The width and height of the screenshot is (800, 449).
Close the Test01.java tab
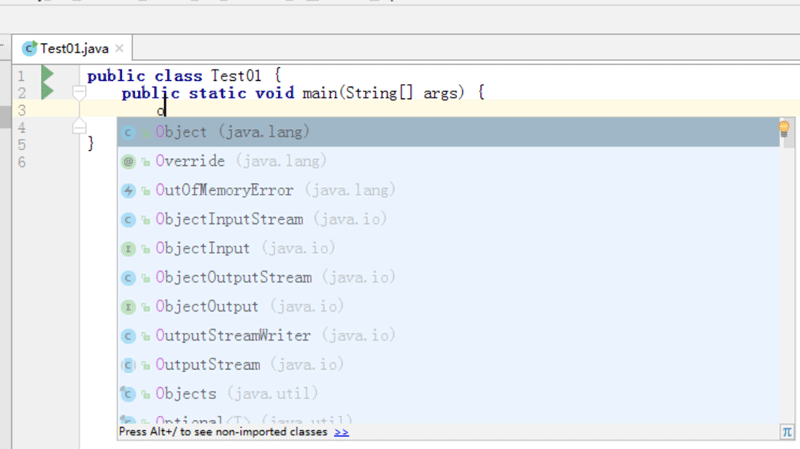coord(119,48)
